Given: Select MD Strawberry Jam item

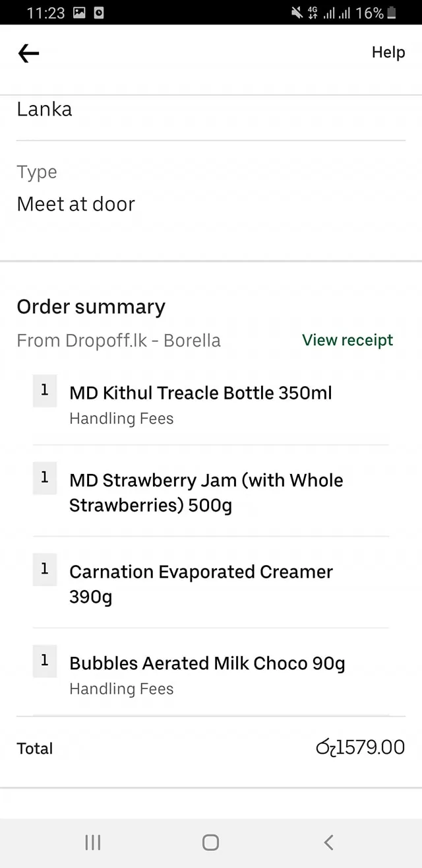Looking at the screenshot, I should (206, 492).
